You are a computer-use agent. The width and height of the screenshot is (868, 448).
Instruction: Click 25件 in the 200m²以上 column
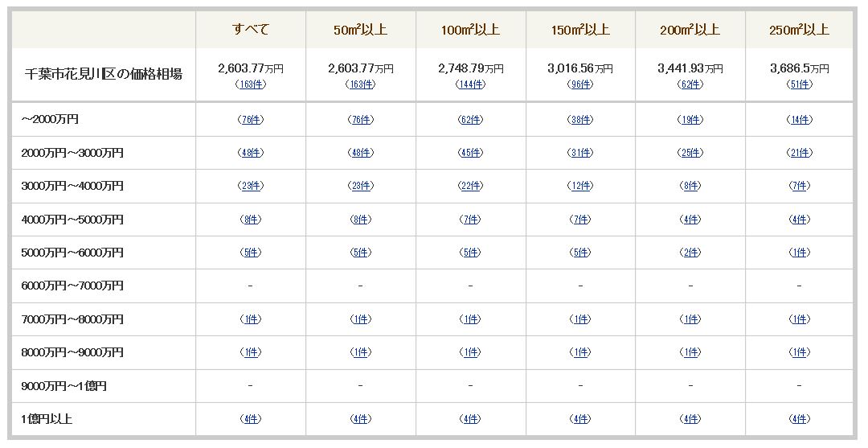[690, 153]
